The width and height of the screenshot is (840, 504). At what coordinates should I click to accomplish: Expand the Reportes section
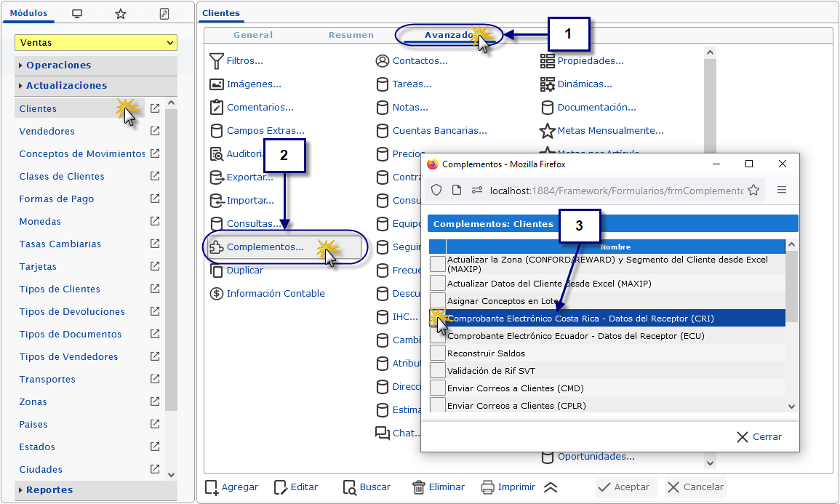[x=49, y=490]
